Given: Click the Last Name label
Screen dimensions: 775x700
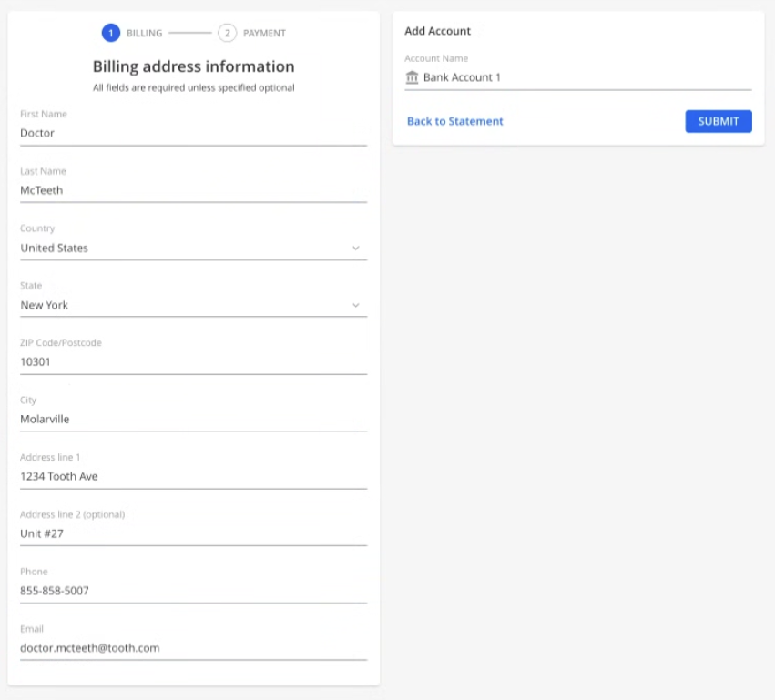Looking at the screenshot, I should tap(43, 171).
